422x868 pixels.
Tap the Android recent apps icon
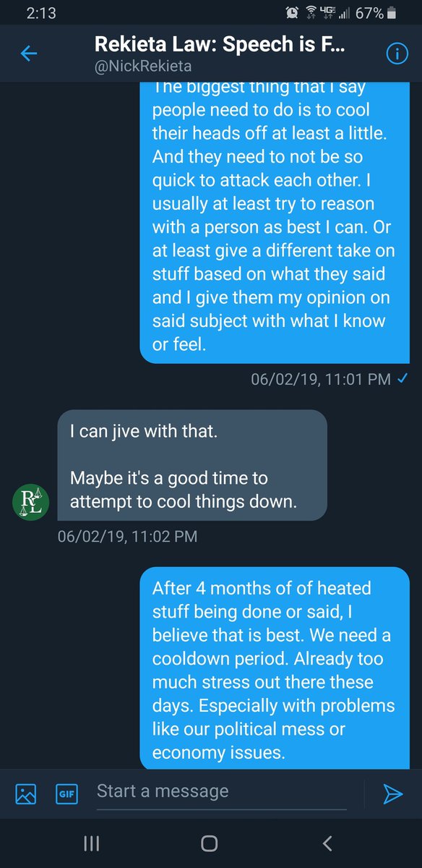pos(91,843)
